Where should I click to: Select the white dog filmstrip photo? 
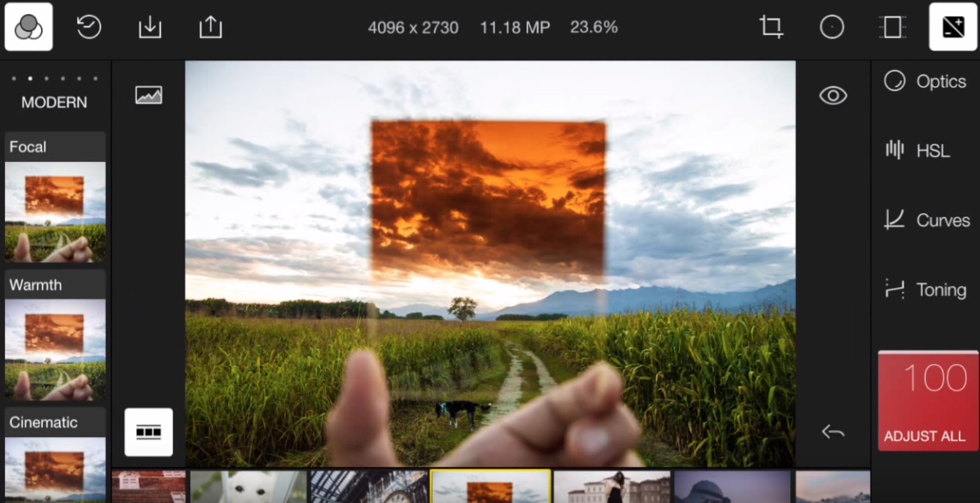[249, 487]
